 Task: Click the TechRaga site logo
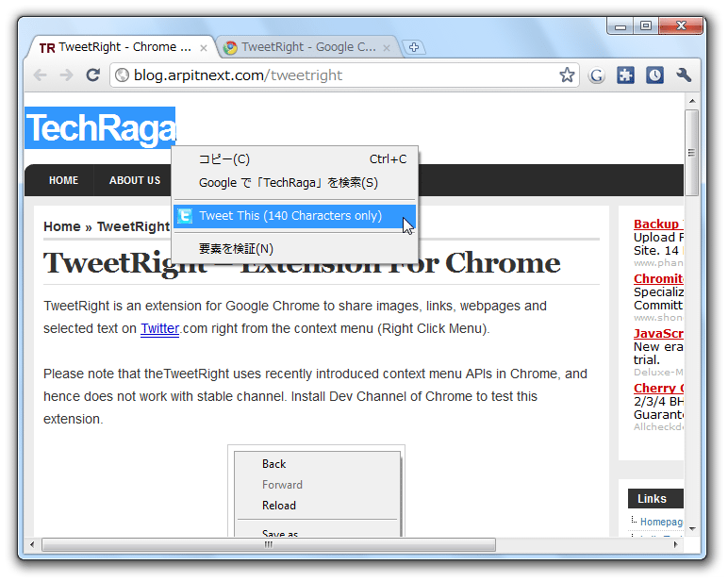[x=100, y=127]
